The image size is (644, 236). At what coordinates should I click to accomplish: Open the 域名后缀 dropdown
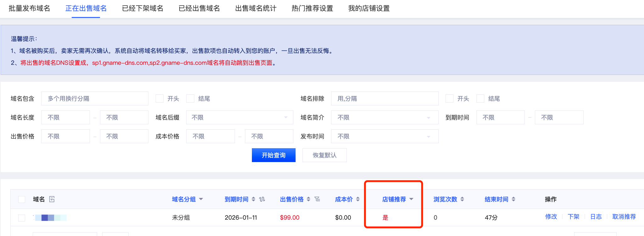point(239,117)
